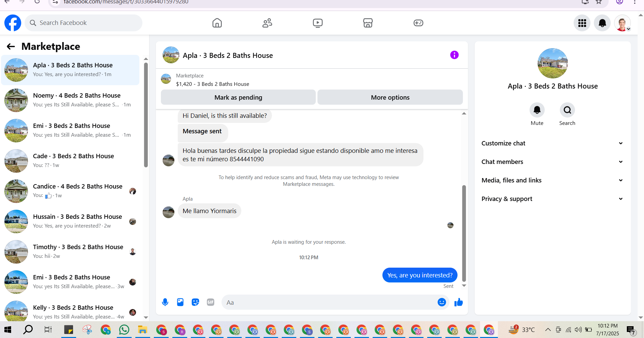Expand Privacy & support section
This screenshot has height=338, width=644.
tap(552, 199)
